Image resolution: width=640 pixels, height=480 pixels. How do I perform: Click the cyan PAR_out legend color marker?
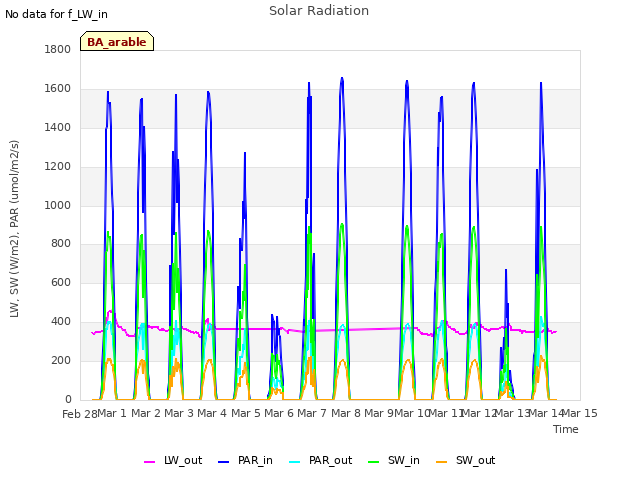pyautogui.click(x=294, y=462)
